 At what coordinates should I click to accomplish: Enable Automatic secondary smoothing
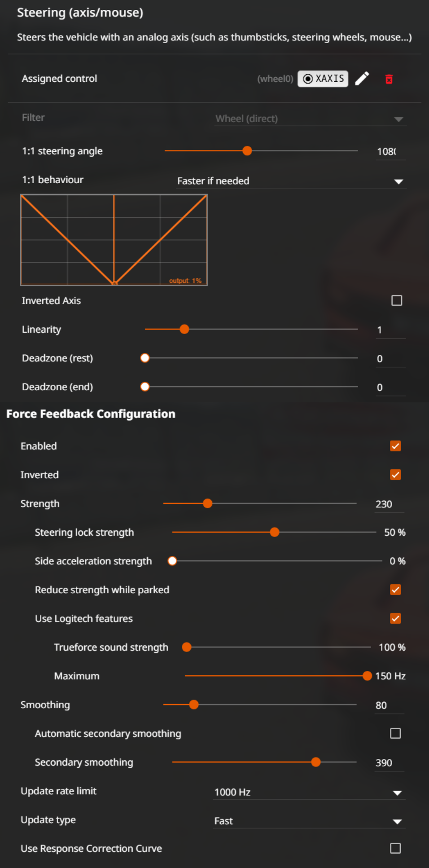tap(395, 733)
